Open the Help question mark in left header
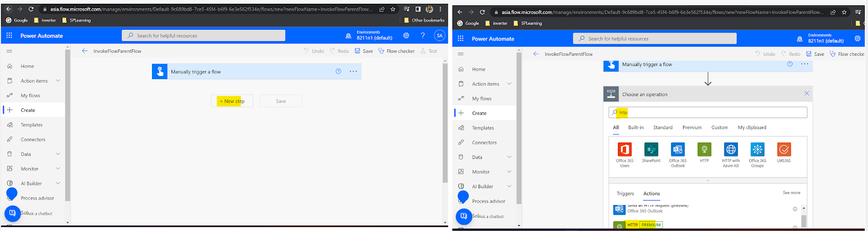This screenshot has height=231, width=868. [423, 35]
